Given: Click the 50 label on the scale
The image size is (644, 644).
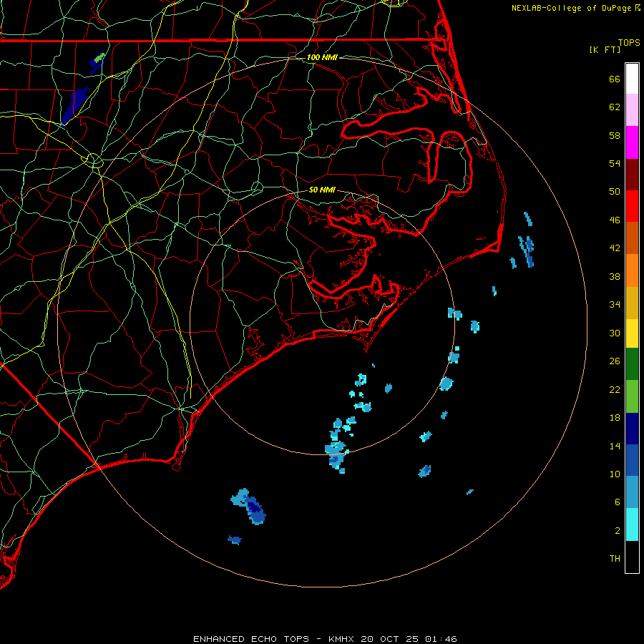Looking at the screenshot, I should [615, 192].
